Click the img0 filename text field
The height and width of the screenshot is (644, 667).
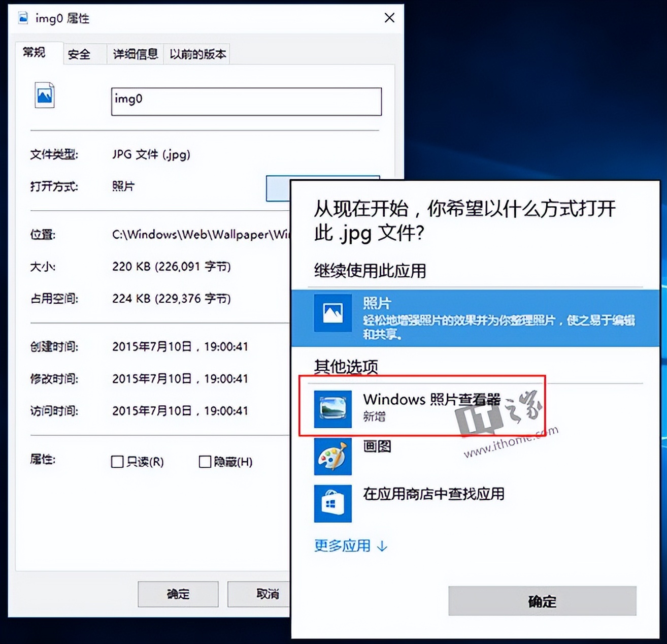coord(246,101)
